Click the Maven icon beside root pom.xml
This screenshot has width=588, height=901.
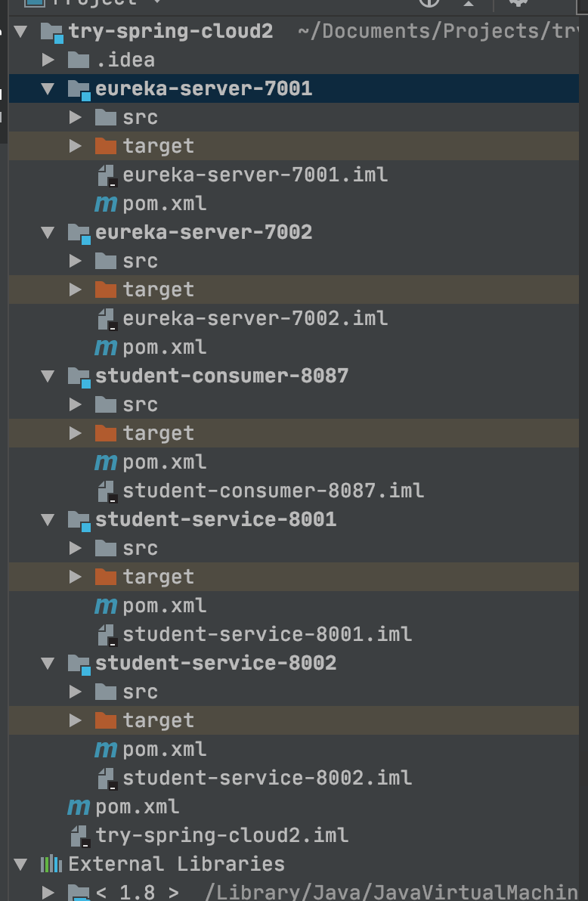tap(76, 807)
